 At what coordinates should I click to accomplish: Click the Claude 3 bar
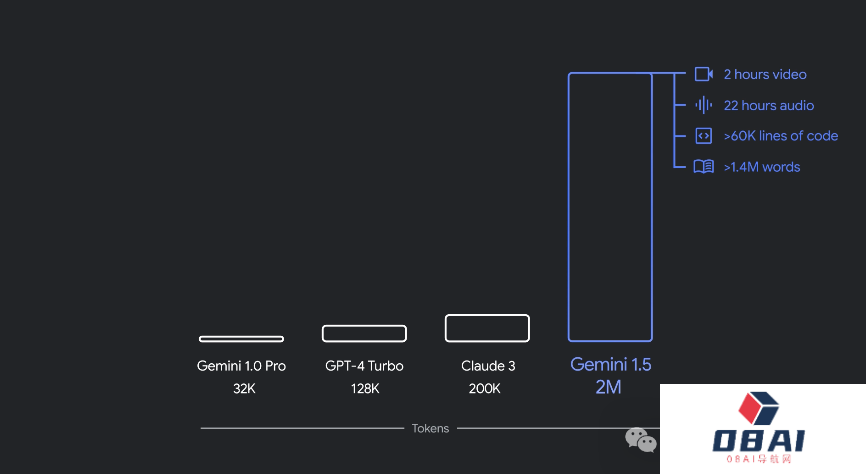point(487,328)
